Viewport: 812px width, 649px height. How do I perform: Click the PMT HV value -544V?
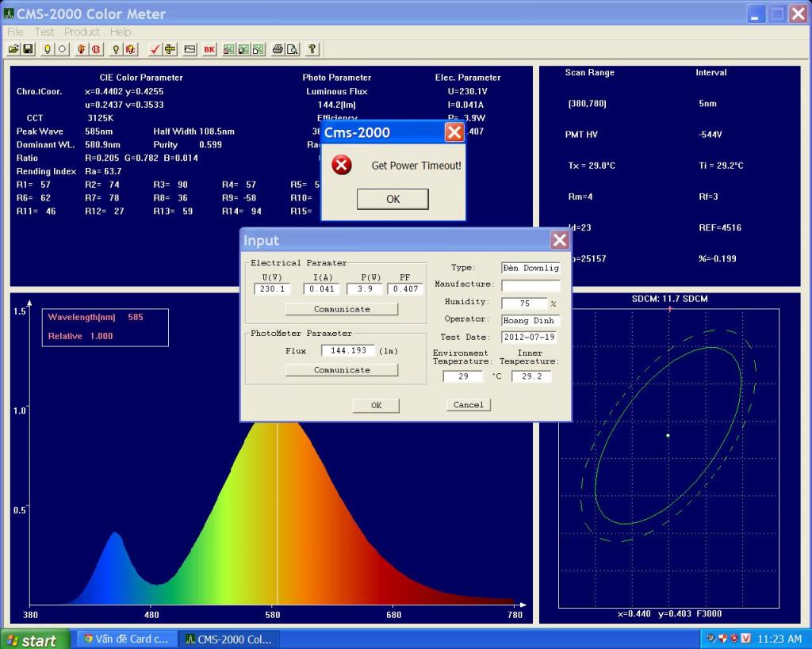710,135
